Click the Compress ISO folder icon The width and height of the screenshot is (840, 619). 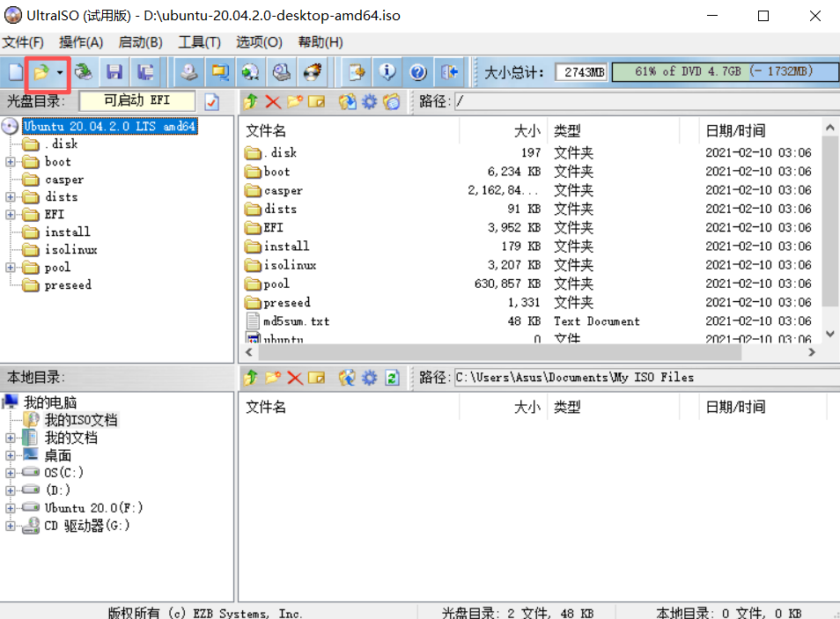coord(219,72)
